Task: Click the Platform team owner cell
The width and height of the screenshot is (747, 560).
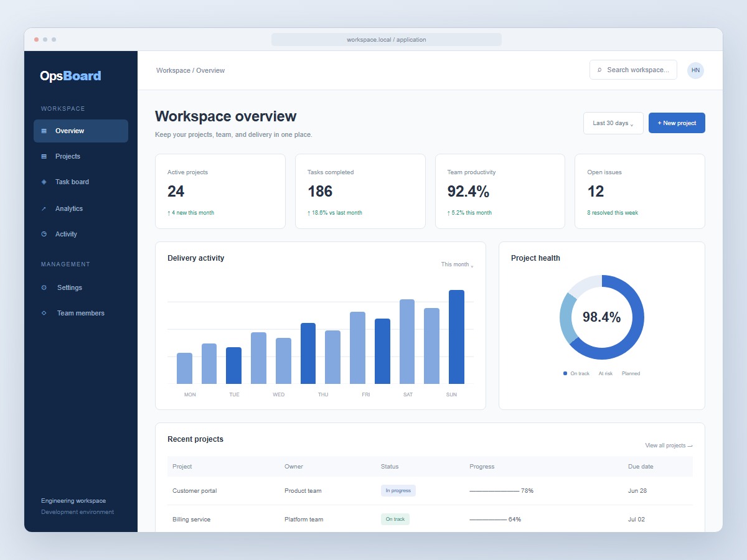Action: coord(304,520)
